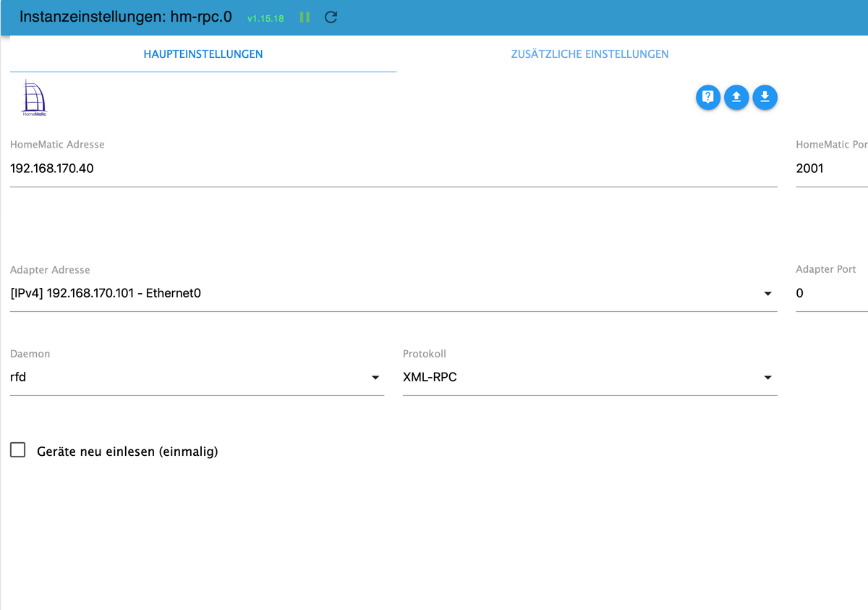Switch to Zusätzliche Einstellungen tab

(x=590, y=54)
